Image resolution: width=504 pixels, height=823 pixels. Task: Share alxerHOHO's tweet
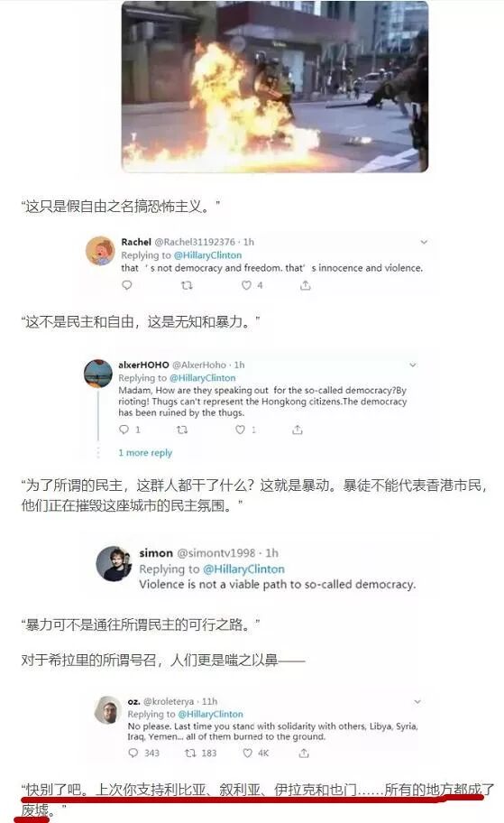point(298,430)
